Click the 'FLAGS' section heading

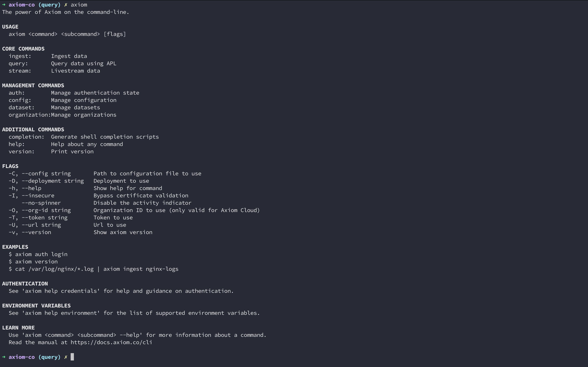coord(10,166)
